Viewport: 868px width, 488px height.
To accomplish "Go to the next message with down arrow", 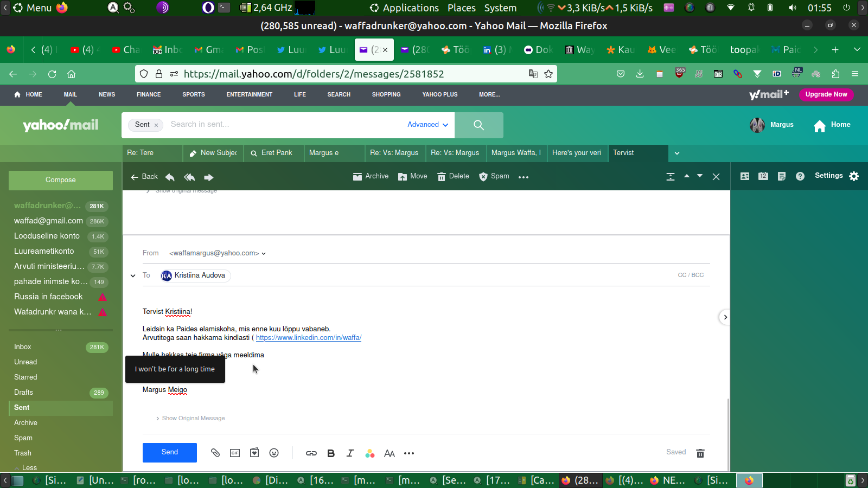I will pyautogui.click(x=700, y=176).
